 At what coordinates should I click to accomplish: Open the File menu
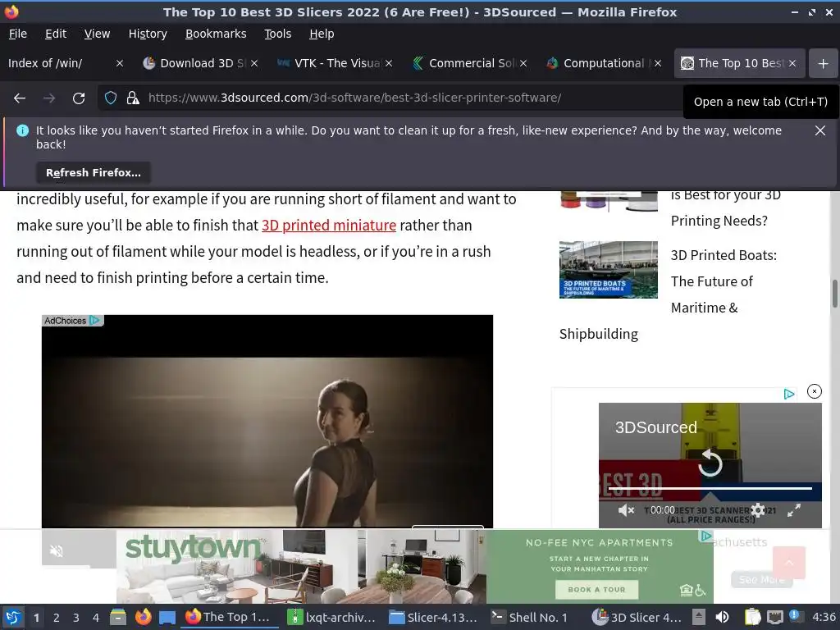click(18, 34)
